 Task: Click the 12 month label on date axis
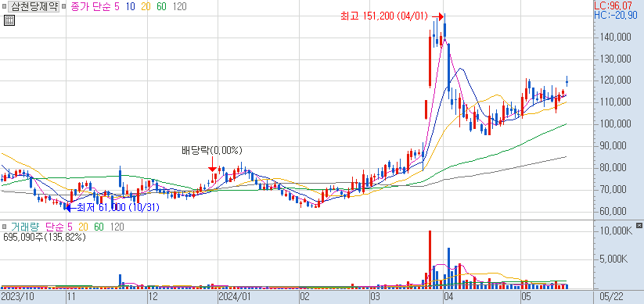click(x=153, y=296)
